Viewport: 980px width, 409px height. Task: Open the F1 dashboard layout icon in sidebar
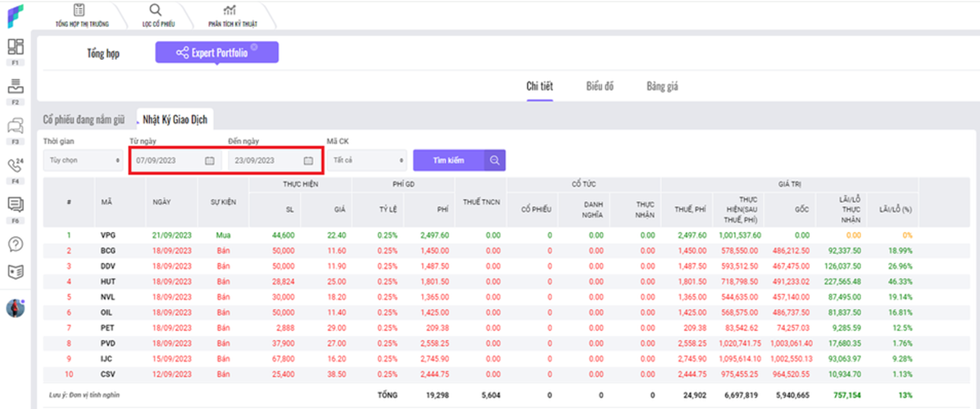16,47
